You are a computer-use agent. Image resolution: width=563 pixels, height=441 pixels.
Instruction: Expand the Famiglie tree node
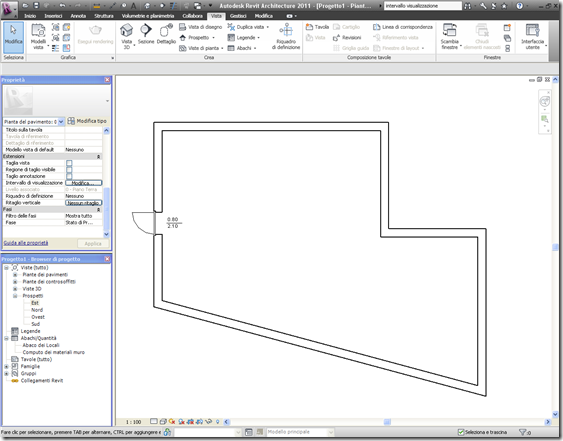pos(6,366)
